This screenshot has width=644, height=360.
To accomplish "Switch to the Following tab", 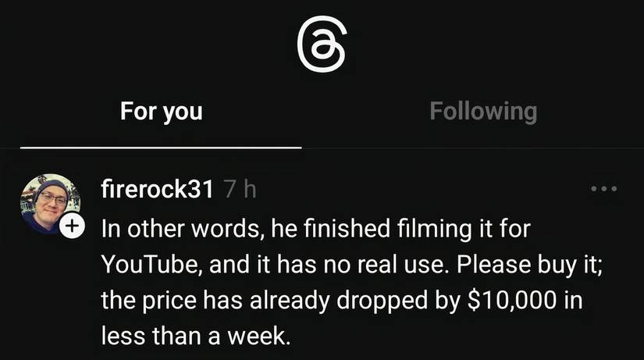I will coord(483,112).
